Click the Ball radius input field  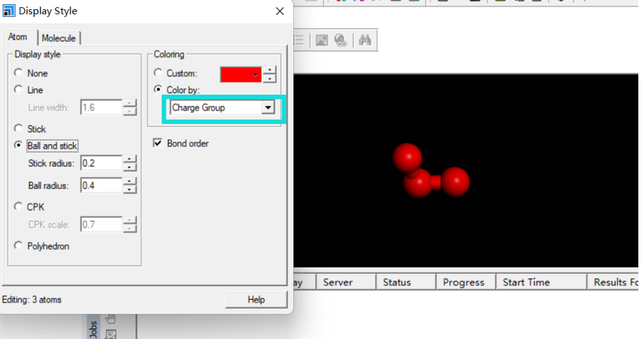pos(101,185)
